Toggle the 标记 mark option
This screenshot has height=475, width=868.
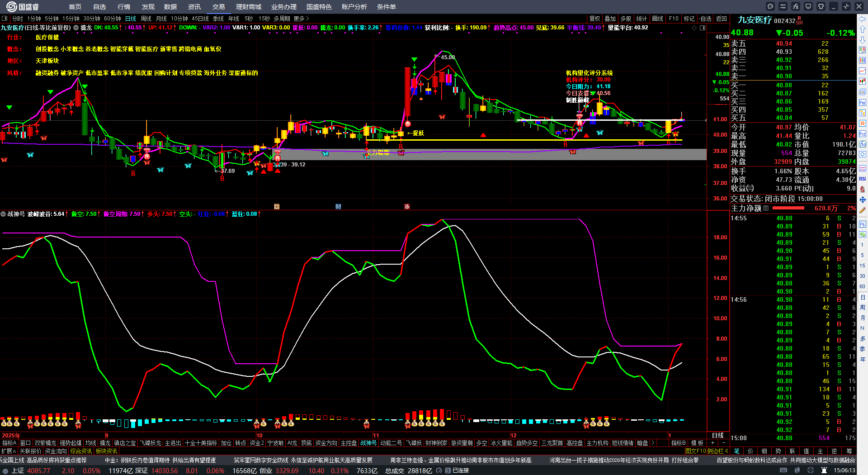pyautogui.click(x=689, y=19)
